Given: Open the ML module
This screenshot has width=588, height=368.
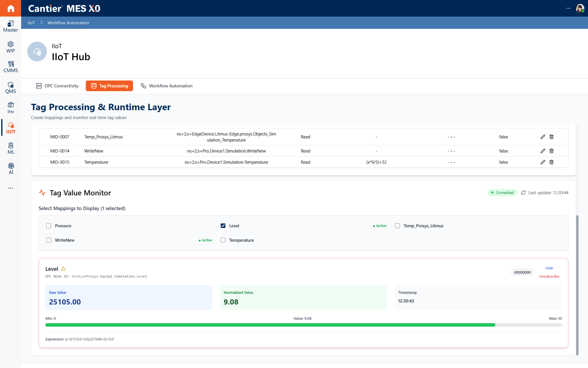Looking at the screenshot, I should pos(10,148).
